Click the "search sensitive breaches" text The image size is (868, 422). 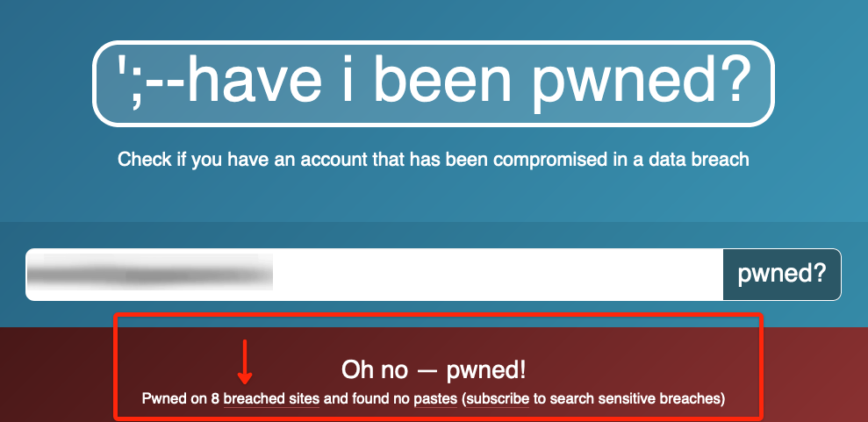(x=627, y=399)
